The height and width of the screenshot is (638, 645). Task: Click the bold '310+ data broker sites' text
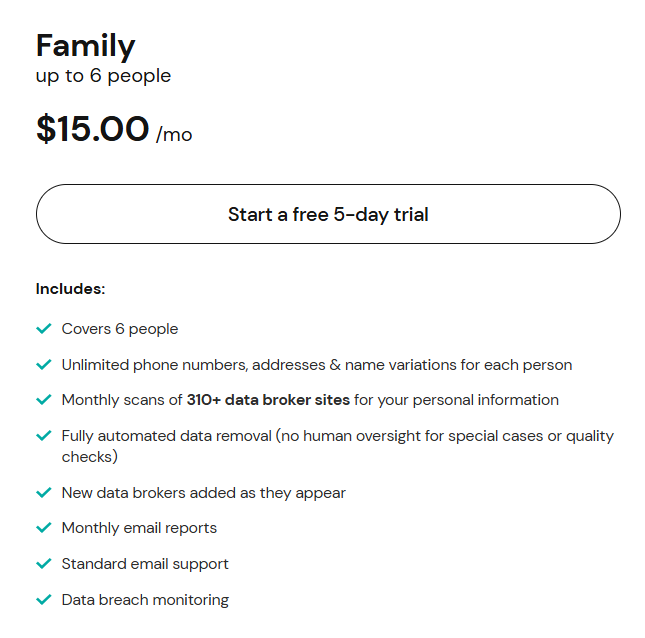(268, 400)
